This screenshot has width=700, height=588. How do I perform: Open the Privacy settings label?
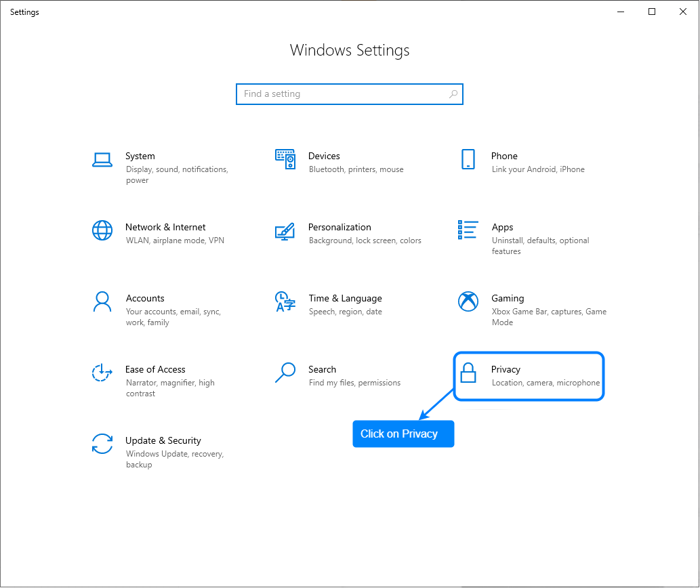click(506, 369)
